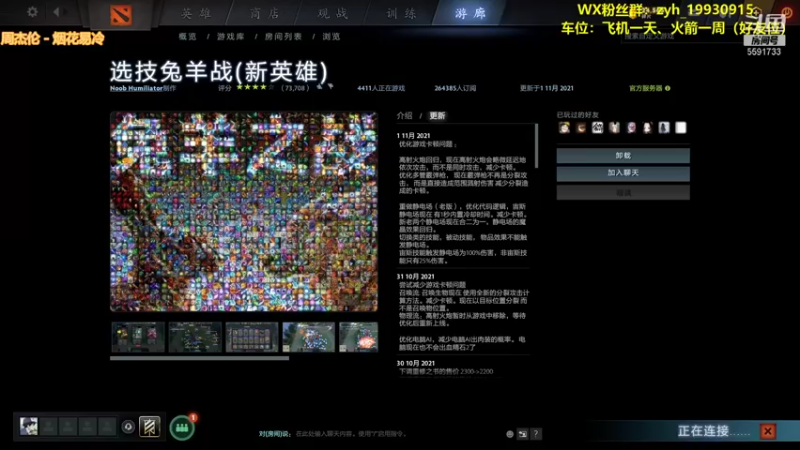This screenshot has height=450, width=800.
Task: Click the greyed-out button below 加入聊天
Action: click(x=623, y=192)
